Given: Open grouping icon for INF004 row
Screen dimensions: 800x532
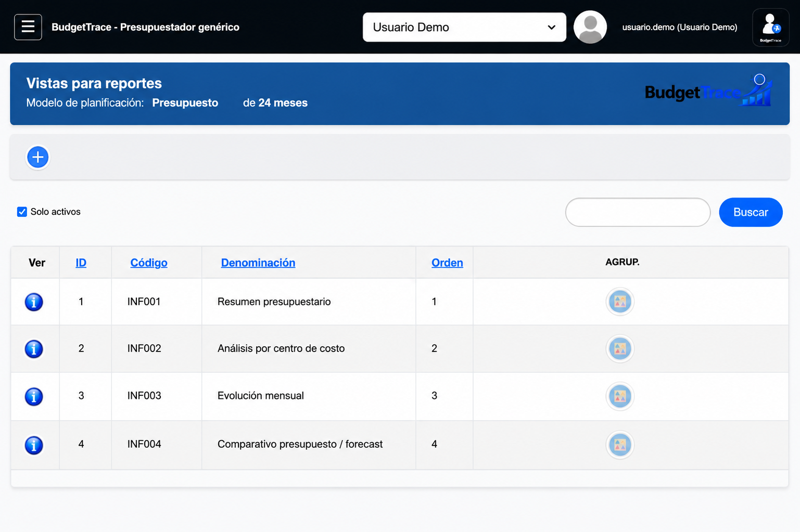Looking at the screenshot, I should pos(620,445).
